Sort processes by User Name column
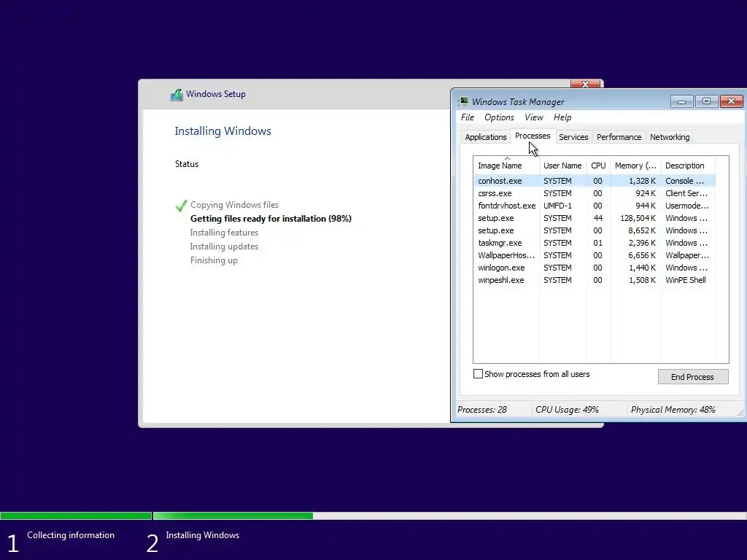The height and width of the screenshot is (560, 747). (x=562, y=166)
